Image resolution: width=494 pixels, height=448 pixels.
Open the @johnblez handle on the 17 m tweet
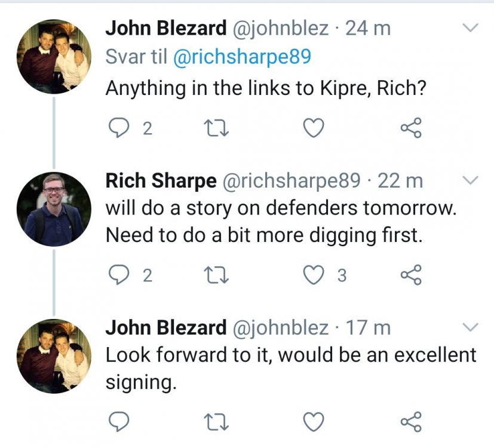tap(280, 327)
